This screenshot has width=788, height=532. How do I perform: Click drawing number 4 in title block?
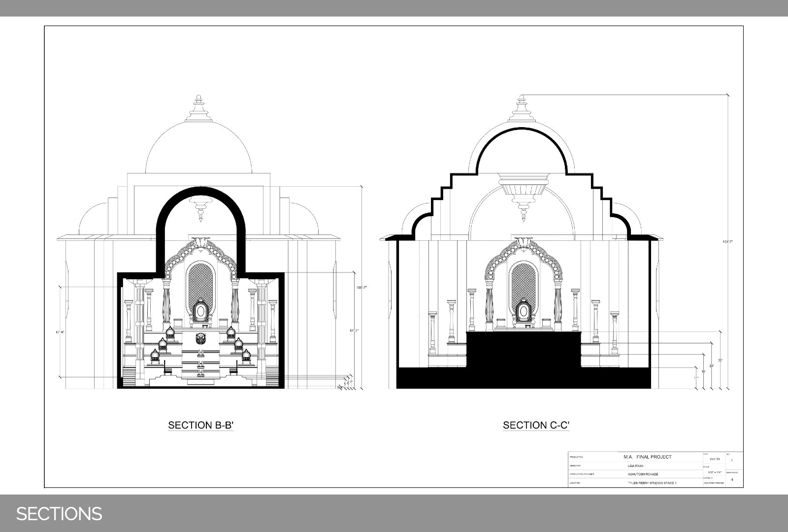coord(732,479)
